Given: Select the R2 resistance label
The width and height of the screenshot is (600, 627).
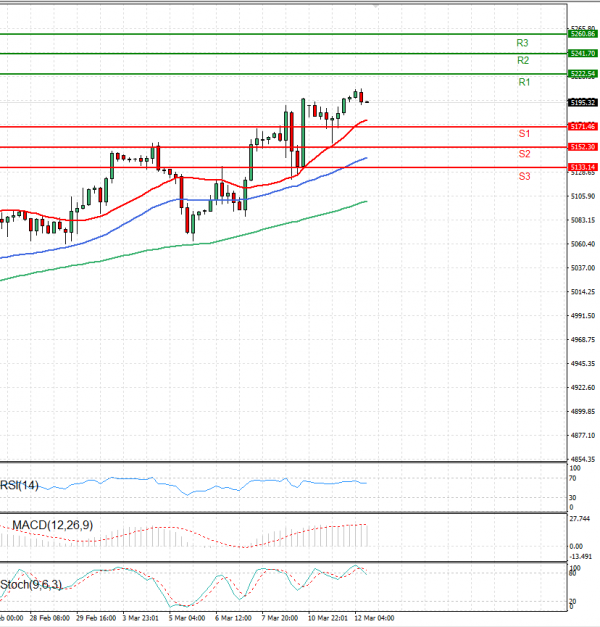Looking at the screenshot, I should 522,61.
